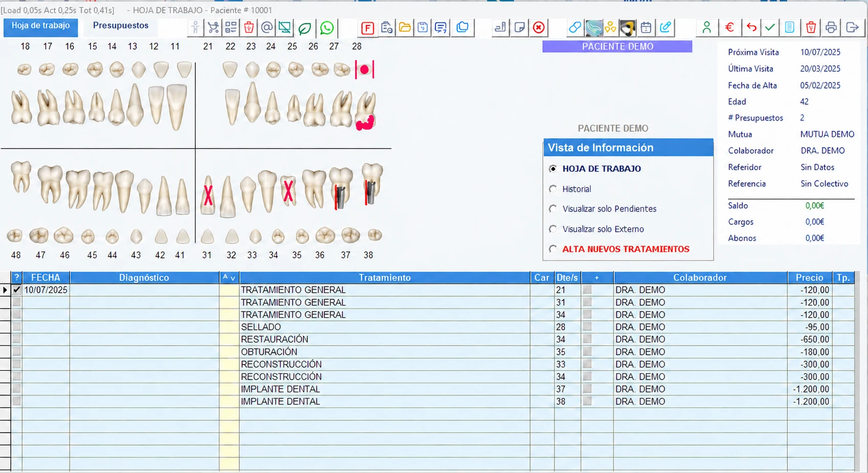868x473 pixels.
Task: Select Visualizar solo Externo radio option
Action: pos(553,229)
